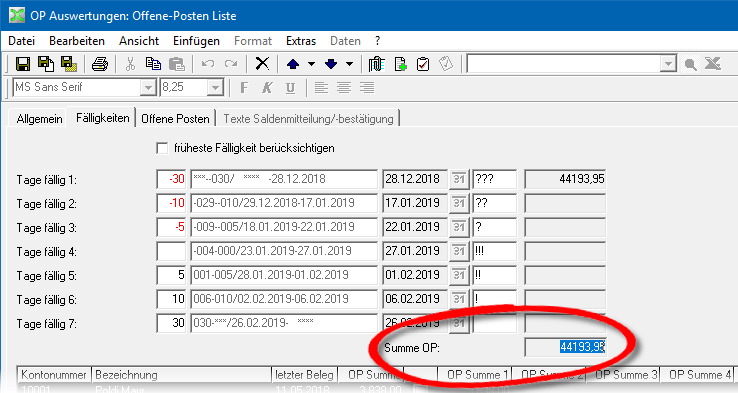The image size is (738, 393).
Task: Open the ? help menu
Action: click(x=377, y=41)
